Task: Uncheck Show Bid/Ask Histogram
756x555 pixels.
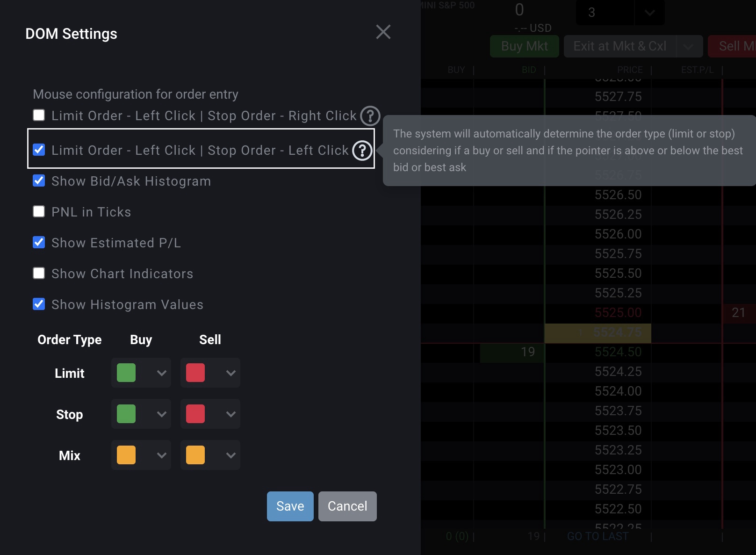Action: point(39,181)
